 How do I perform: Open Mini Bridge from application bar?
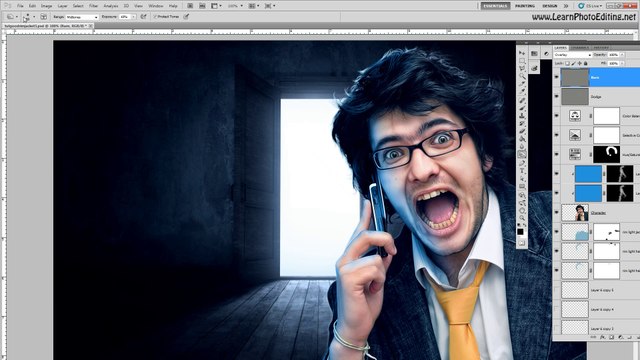(202, 6)
